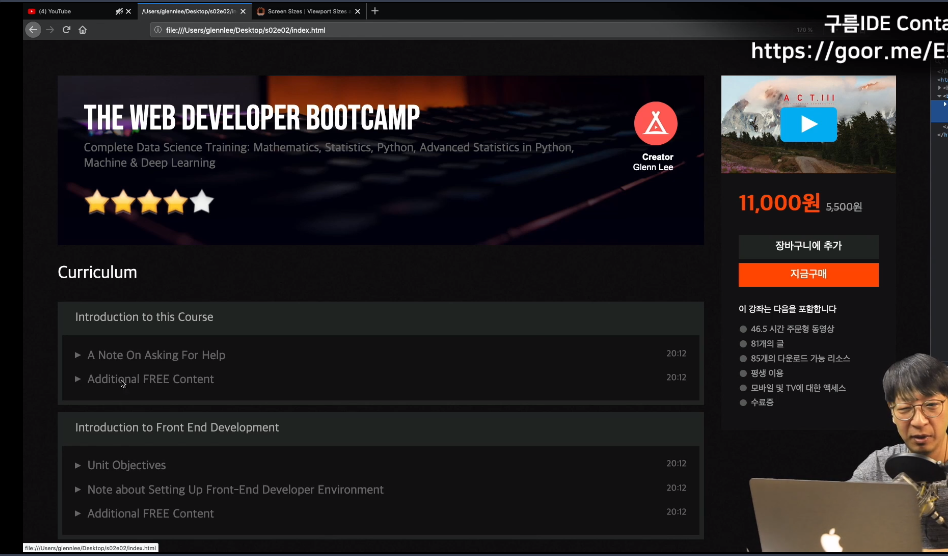Screen dimensions: 948x556
Task: Click the 평생 이용 list item
Action: 767,373
